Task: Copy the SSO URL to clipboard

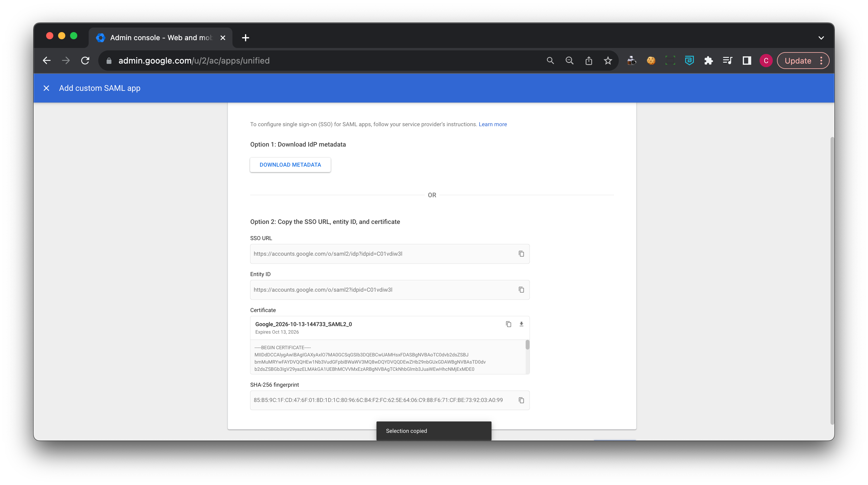Action: (x=521, y=254)
